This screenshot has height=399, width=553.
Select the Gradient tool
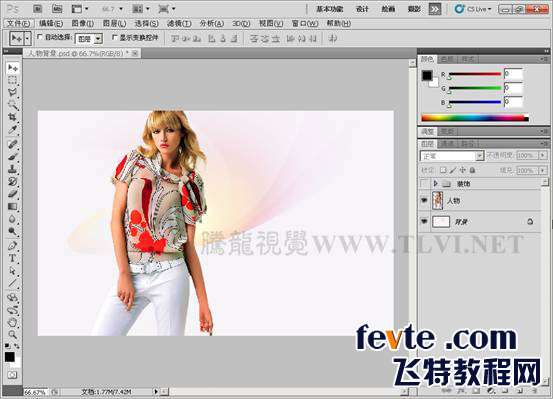[13, 206]
